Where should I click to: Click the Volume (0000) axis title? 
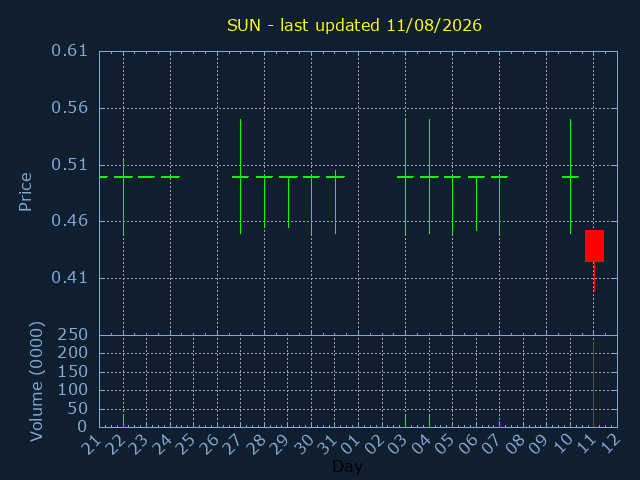point(36,381)
